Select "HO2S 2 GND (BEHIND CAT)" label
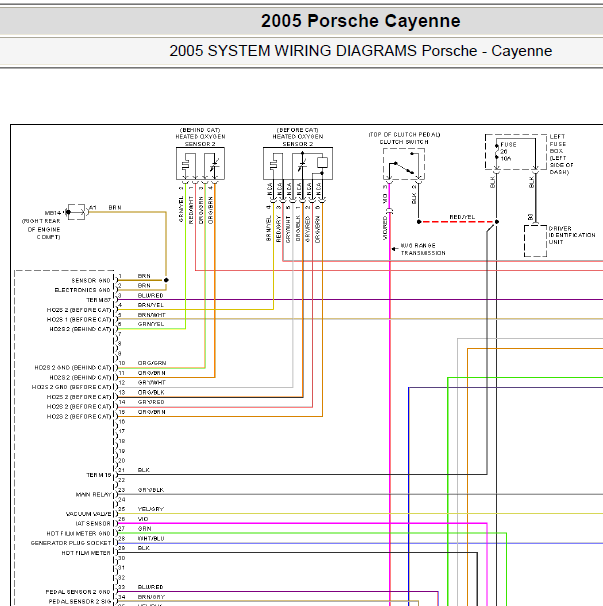Image resolution: width=603 pixels, height=606 pixels. click(73, 368)
